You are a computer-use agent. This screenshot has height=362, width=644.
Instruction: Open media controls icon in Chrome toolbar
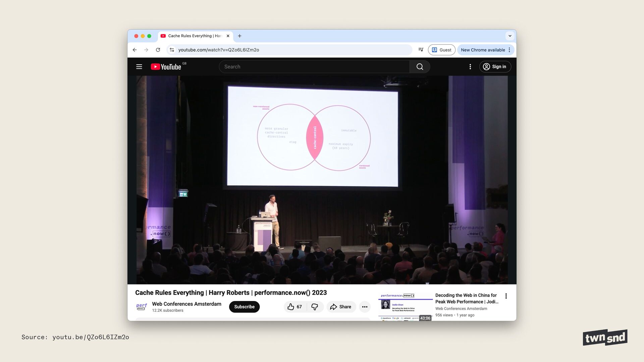tap(421, 50)
